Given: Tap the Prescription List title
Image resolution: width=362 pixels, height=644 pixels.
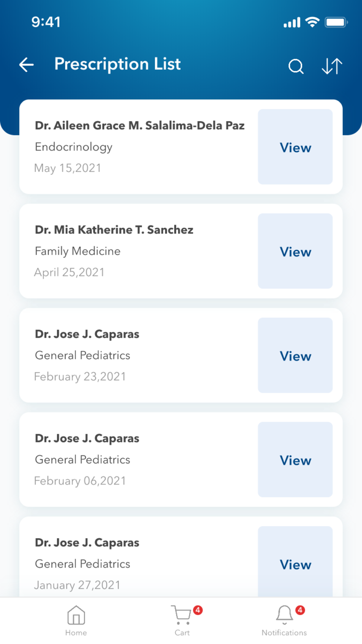Looking at the screenshot, I should (x=117, y=64).
